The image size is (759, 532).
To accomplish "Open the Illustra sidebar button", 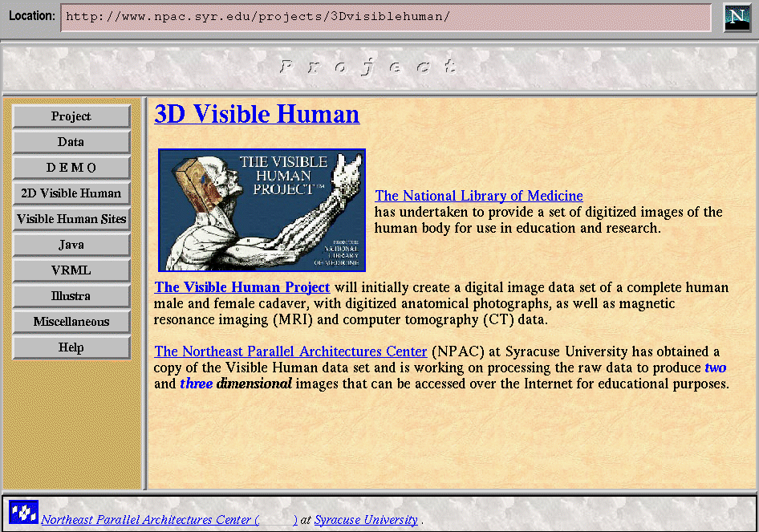I will pos(71,296).
